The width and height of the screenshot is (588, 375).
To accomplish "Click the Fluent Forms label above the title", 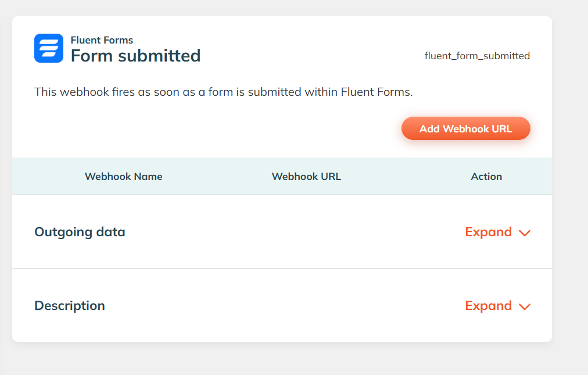I will (102, 40).
